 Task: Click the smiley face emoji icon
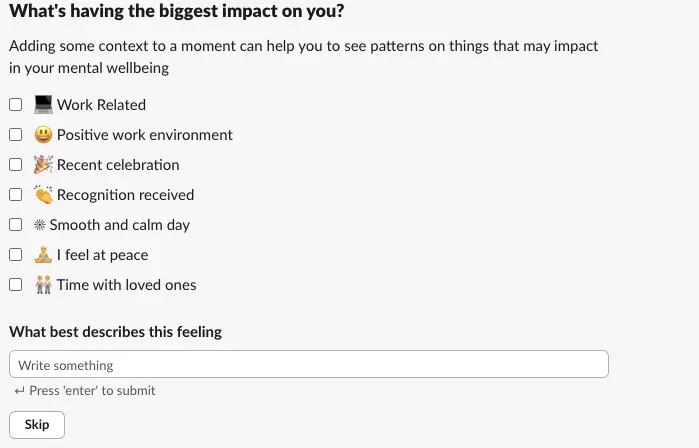point(43,135)
